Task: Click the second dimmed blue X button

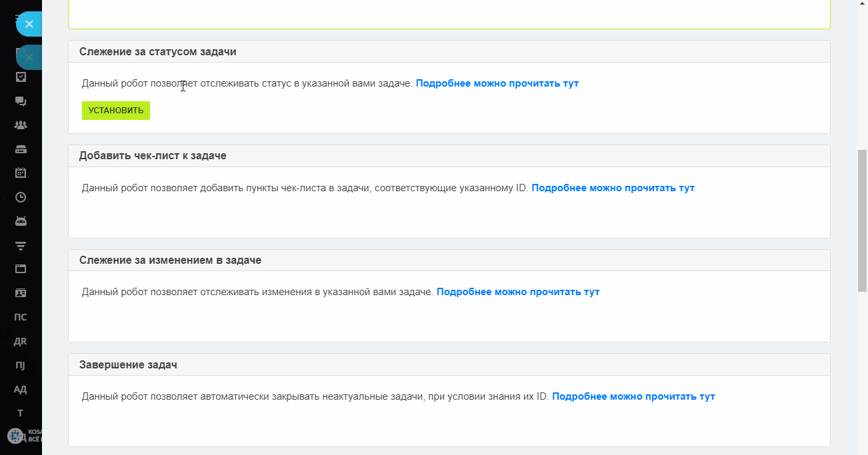Action: (x=29, y=57)
